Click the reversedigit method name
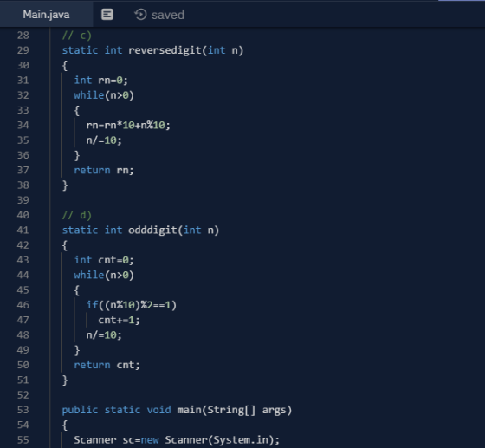Image resolution: width=485 pixels, height=448 pixels. tap(165, 50)
